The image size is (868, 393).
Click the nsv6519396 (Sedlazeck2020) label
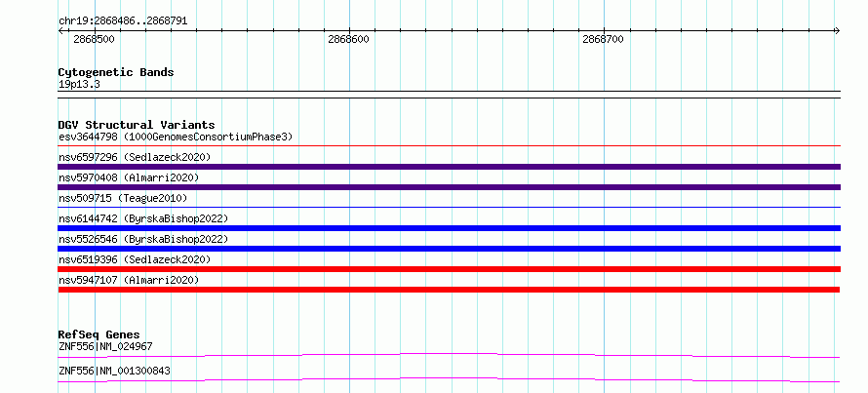[135, 259]
